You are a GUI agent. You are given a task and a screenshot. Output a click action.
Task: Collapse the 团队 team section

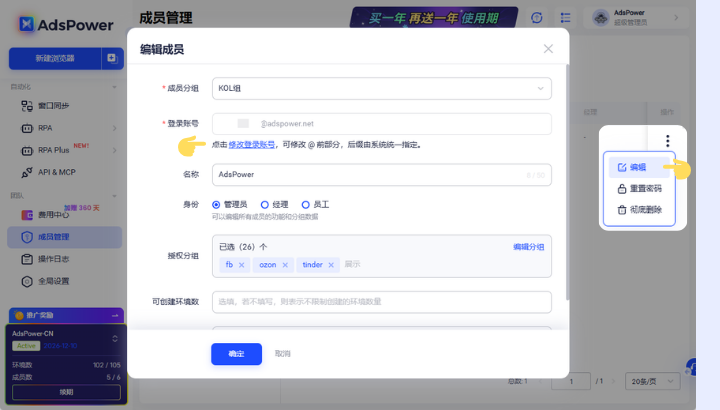point(114,196)
